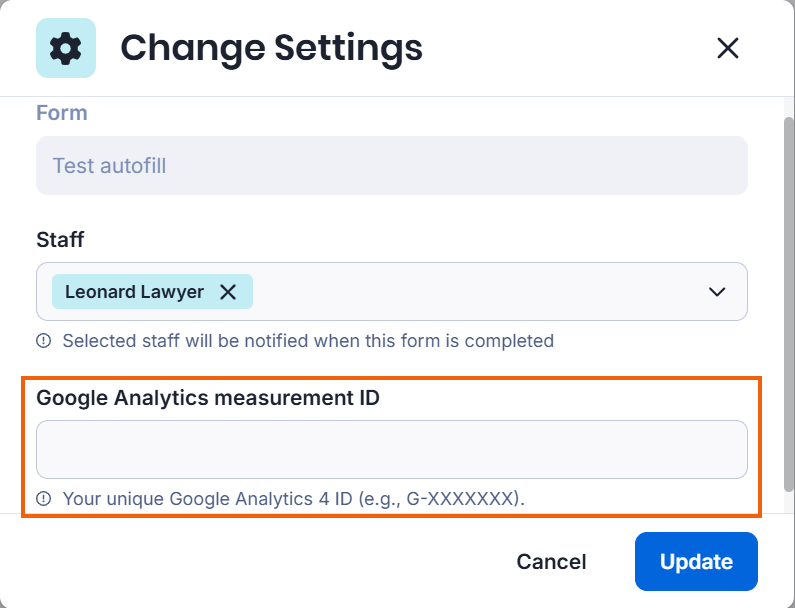Focus the Google Analytics measurement ID input
Screen dimensions: 795x608
[x=391, y=450]
